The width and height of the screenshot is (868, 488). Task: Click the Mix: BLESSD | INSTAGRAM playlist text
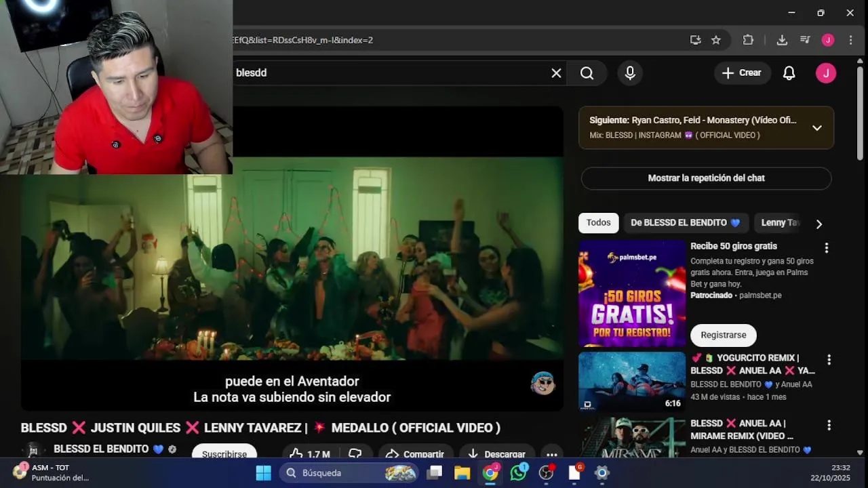point(674,136)
